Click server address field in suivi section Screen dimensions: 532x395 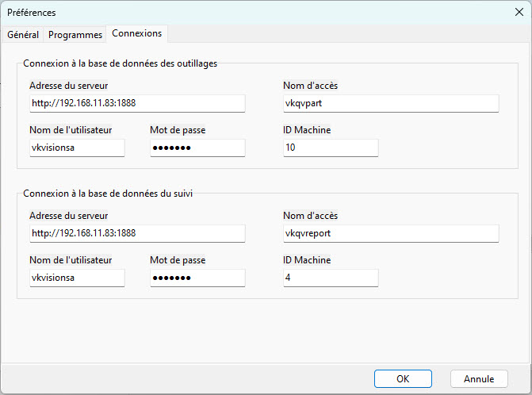pos(136,233)
